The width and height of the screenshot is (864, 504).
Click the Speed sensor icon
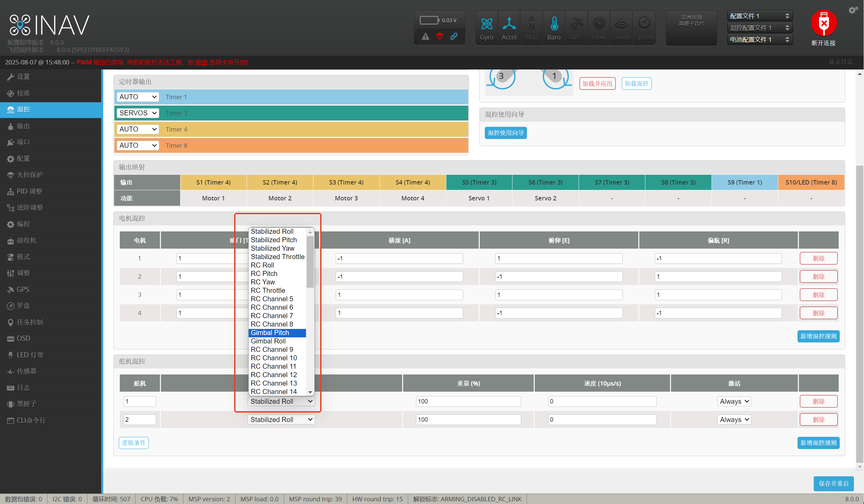(x=644, y=28)
